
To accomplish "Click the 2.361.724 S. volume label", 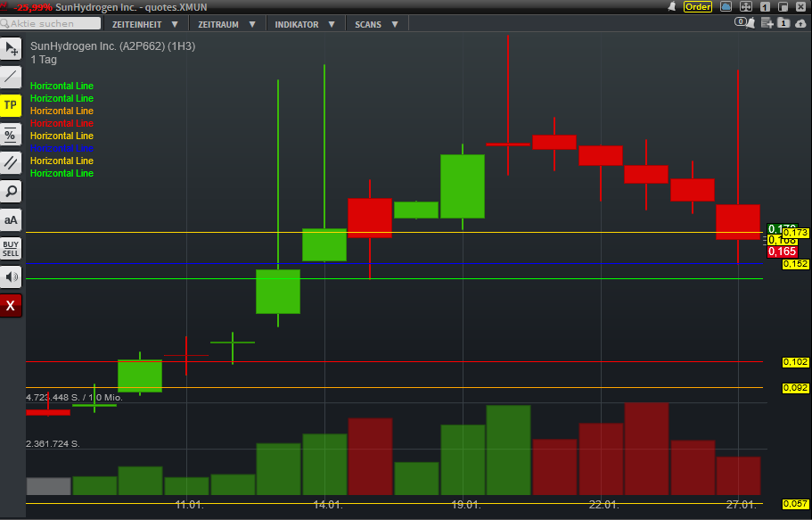I will tap(53, 444).
